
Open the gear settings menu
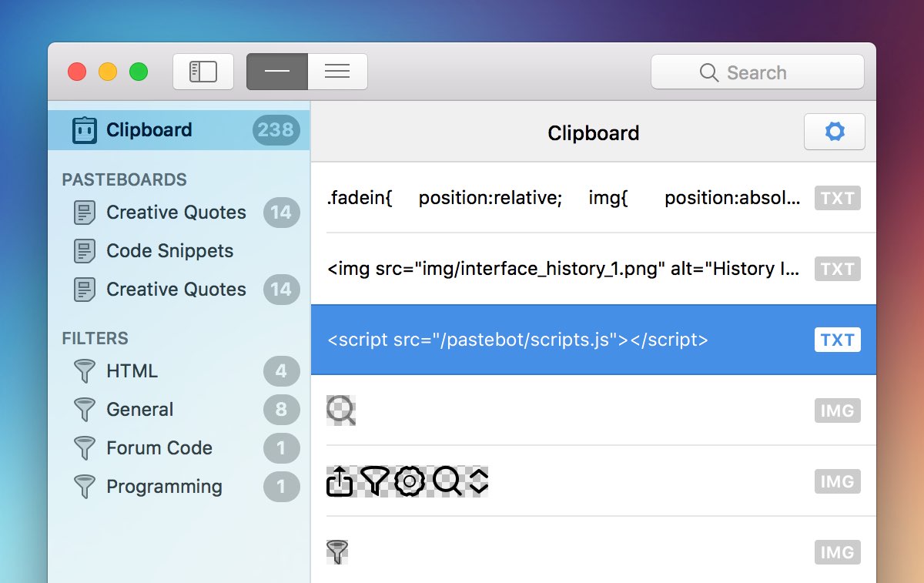[x=834, y=132]
